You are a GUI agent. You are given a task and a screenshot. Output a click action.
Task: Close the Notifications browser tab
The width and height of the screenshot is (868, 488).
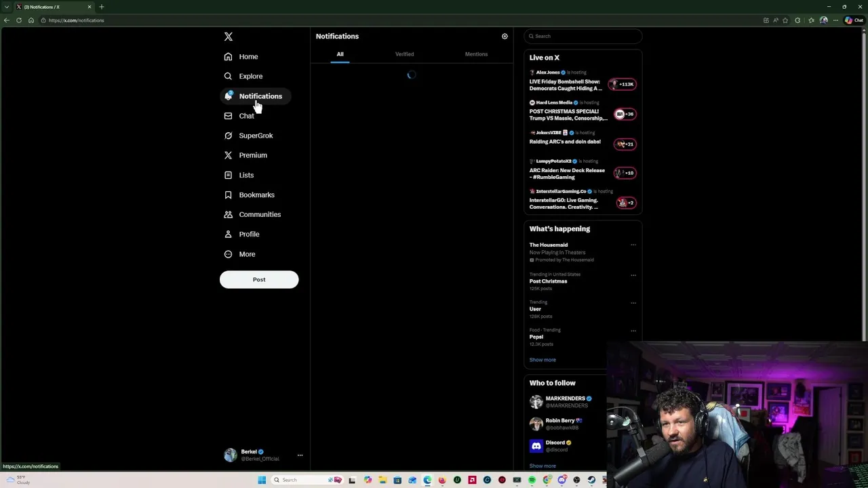click(89, 7)
